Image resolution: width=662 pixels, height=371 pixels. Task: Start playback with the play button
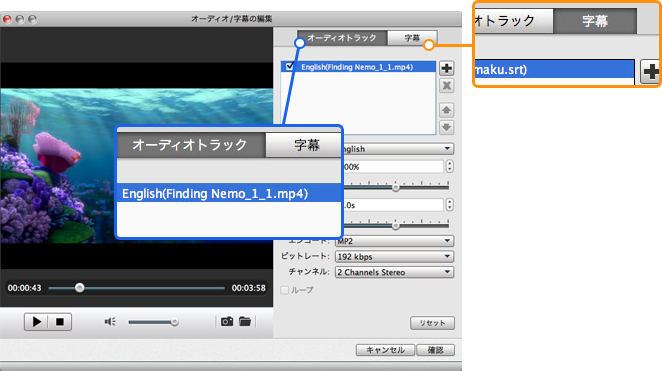point(36,322)
